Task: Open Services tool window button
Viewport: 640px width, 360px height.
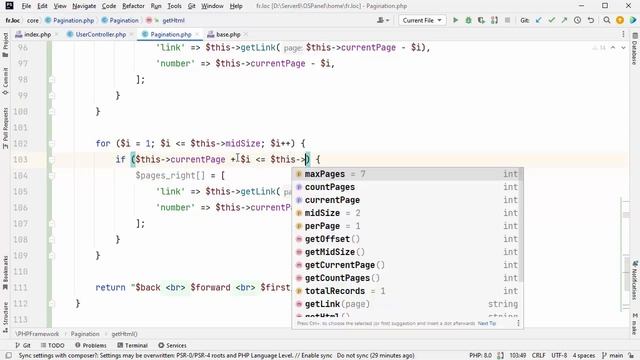Action: pos(172,345)
